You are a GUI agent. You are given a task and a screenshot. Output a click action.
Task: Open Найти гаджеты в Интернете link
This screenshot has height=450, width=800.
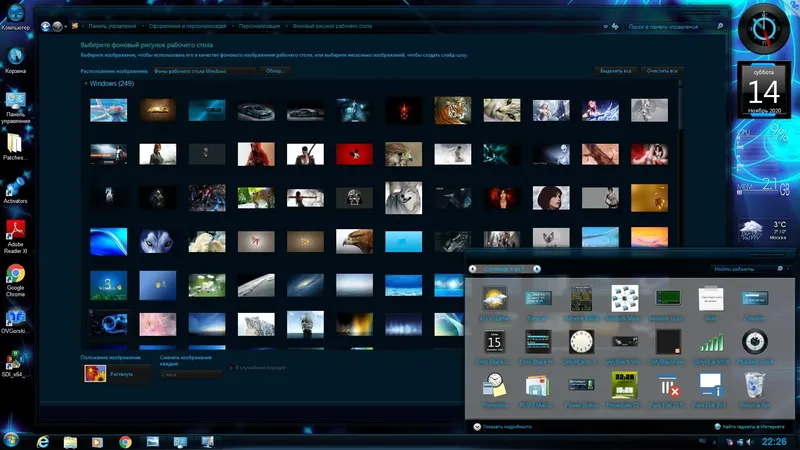(749, 427)
